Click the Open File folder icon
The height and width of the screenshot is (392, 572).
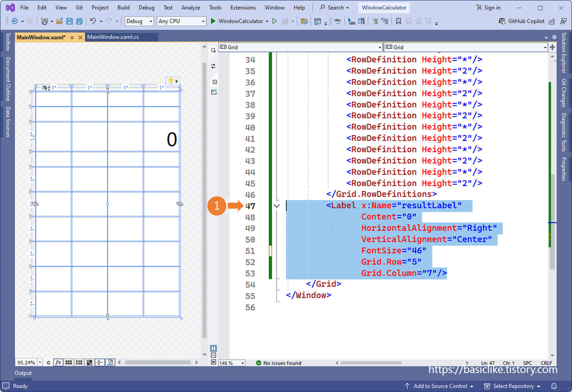coord(59,21)
